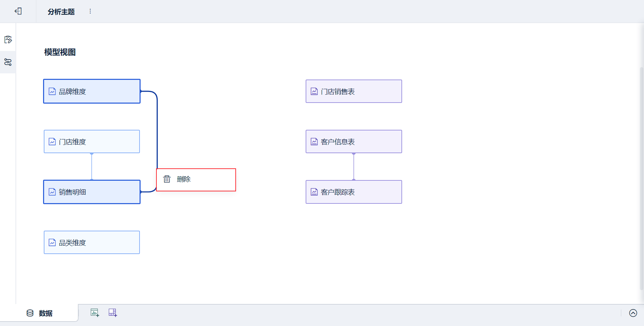
Task: Click the 销售明细 table node
Action: pos(92,192)
